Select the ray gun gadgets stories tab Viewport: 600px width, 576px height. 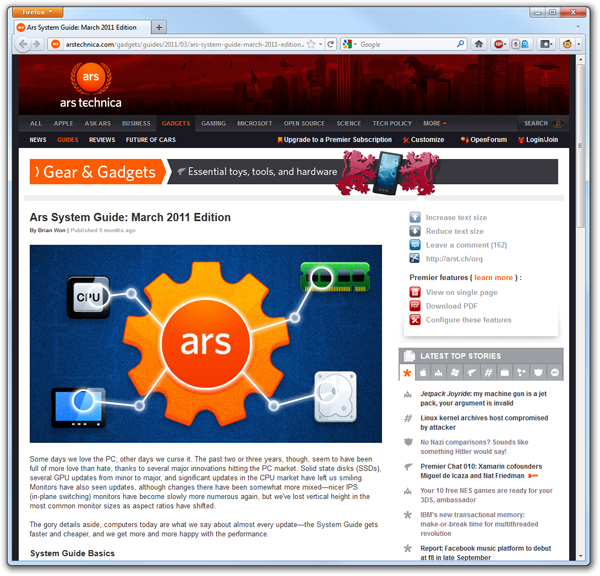(472, 372)
